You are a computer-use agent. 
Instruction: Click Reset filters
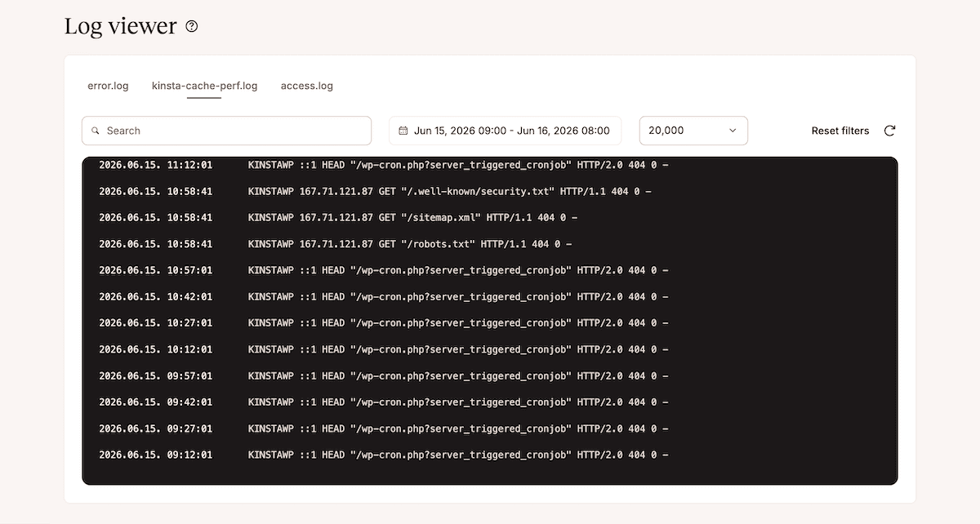coord(840,131)
